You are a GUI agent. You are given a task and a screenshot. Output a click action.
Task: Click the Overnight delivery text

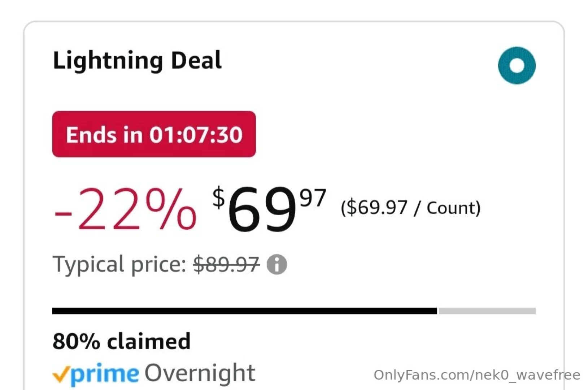pos(200,373)
